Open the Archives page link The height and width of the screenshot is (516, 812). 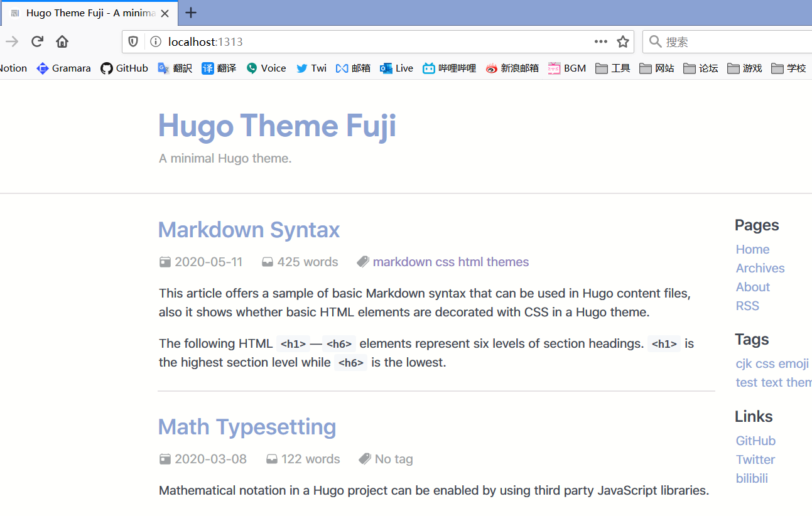click(x=760, y=268)
